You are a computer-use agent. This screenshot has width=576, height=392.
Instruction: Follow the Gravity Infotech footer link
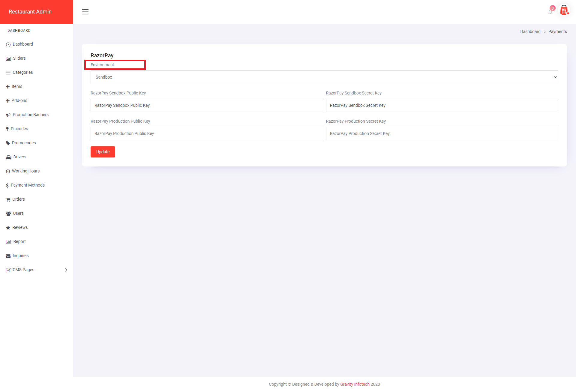[355, 384]
